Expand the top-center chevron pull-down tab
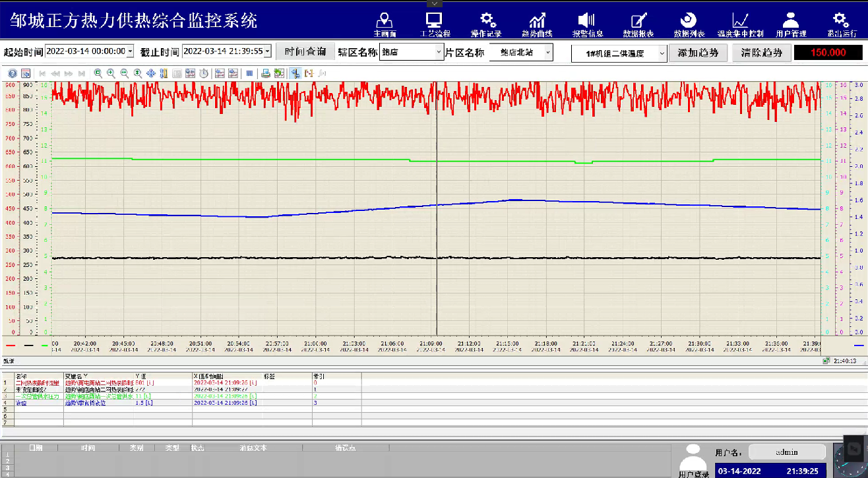This screenshot has width=868, height=478. [x=433, y=3]
